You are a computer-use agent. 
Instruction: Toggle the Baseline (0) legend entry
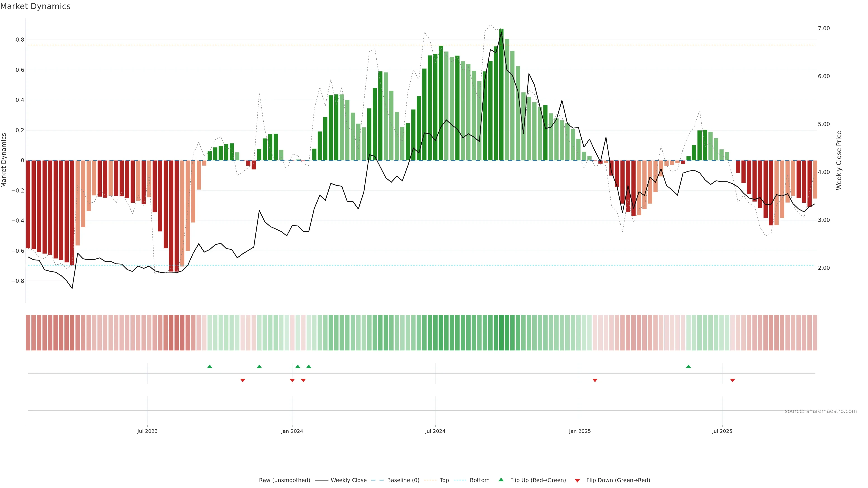coord(403,480)
